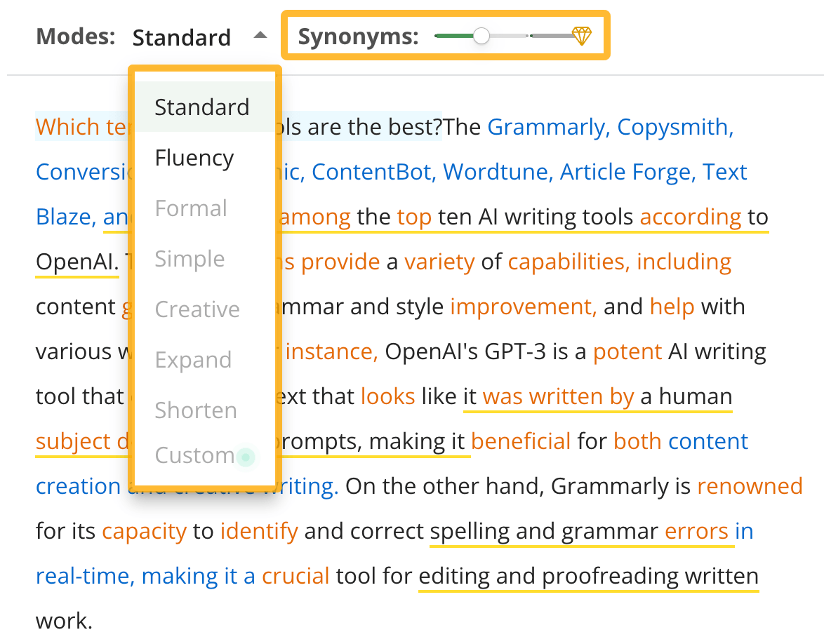Select the Formal mode option
Viewport: 824px width, 644px height.
205,208
